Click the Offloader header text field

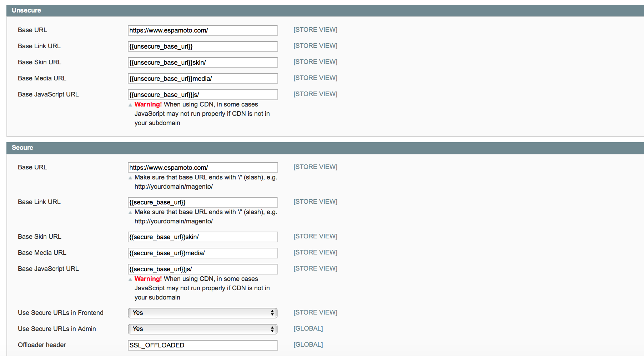click(202, 345)
